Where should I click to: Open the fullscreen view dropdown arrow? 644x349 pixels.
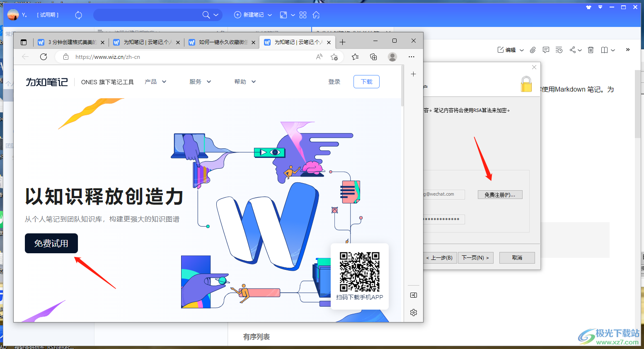pos(293,15)
